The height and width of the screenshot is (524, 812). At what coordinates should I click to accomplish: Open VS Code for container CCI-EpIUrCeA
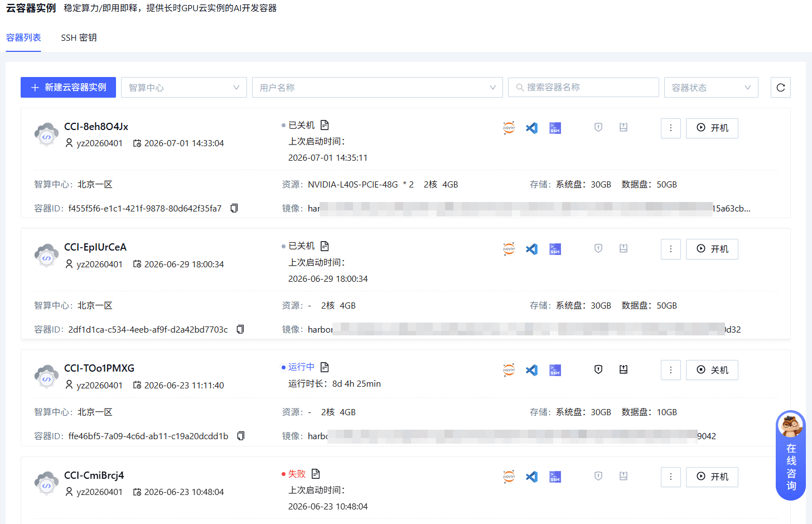(x=531, y=249)
